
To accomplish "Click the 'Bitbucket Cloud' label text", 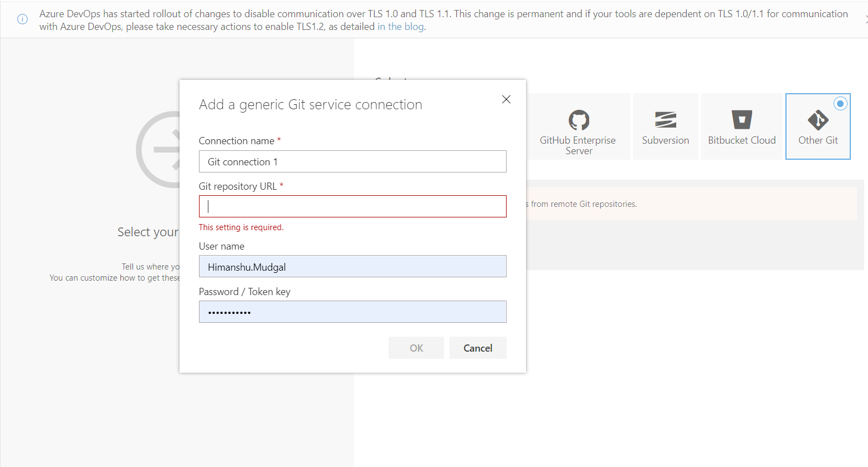I will pyautogui.click(x=742, y=140).
